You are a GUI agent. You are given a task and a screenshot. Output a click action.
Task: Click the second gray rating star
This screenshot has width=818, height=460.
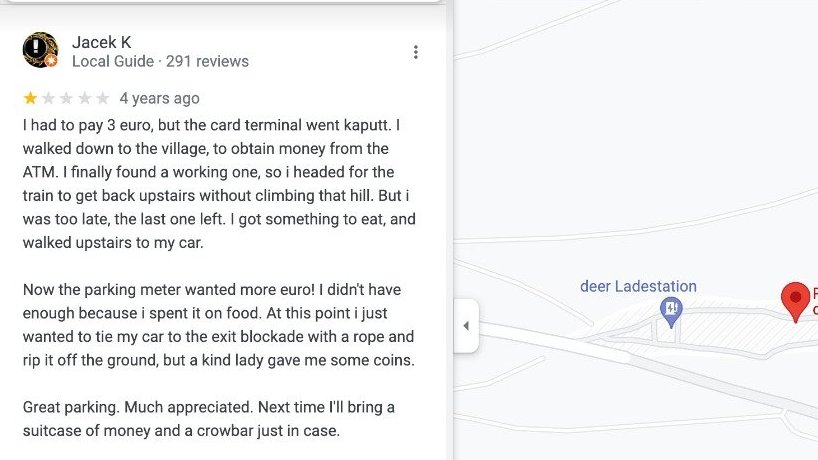tap(49, 98)
